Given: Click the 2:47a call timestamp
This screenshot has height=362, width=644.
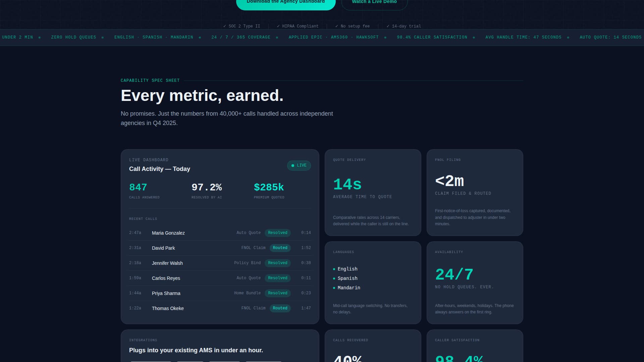Looking at the screenshot, I should tap(135, 233).
